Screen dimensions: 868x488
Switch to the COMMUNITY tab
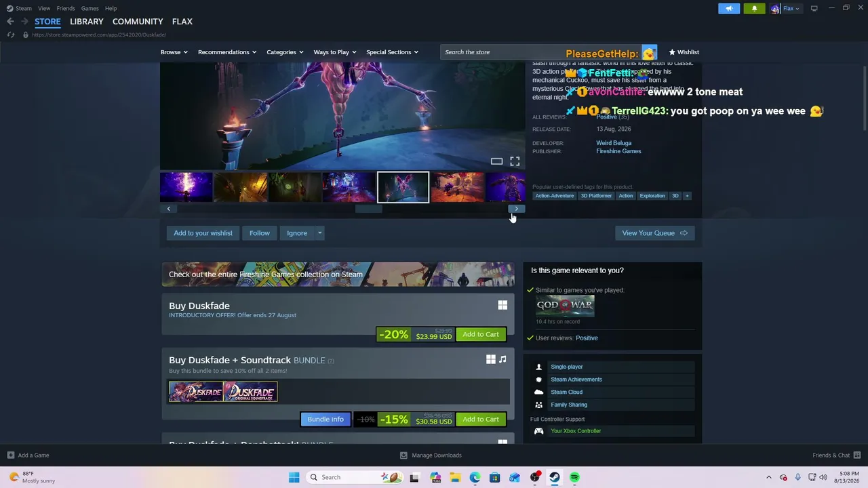(x=138, y=22)
